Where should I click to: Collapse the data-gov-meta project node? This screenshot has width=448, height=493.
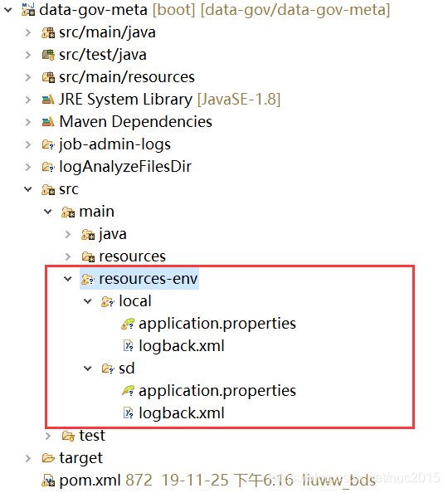pyautogui.click(x=8, y=10)
